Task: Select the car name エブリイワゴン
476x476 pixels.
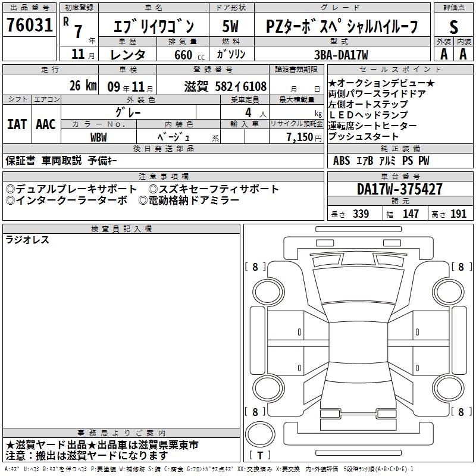Action: [154, 26]
